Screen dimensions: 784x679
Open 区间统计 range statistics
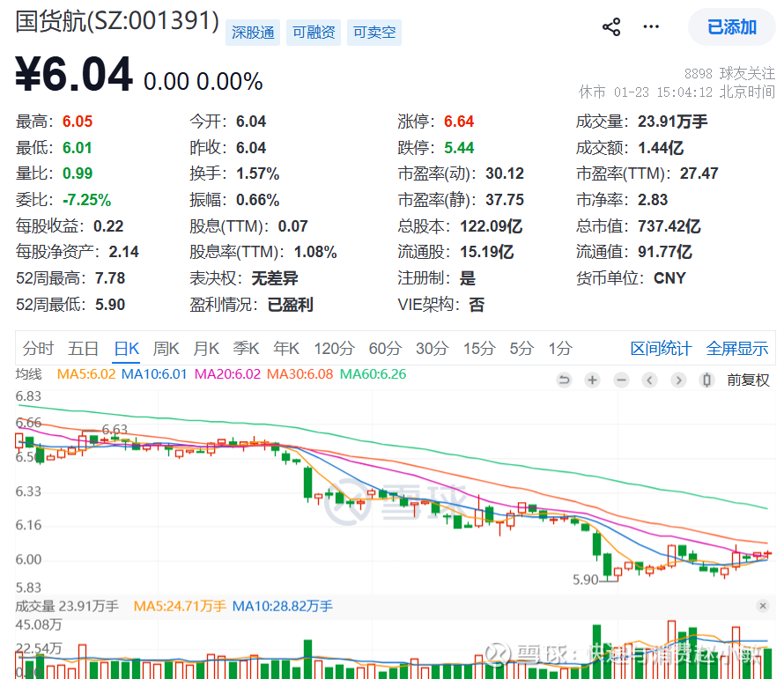(x=661, y=348)
